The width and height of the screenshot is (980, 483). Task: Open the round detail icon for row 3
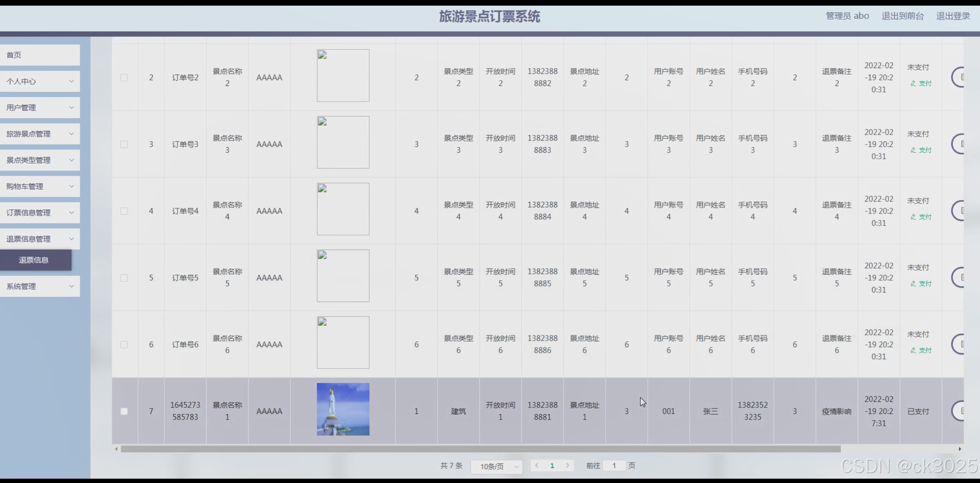tap(959, 144)
